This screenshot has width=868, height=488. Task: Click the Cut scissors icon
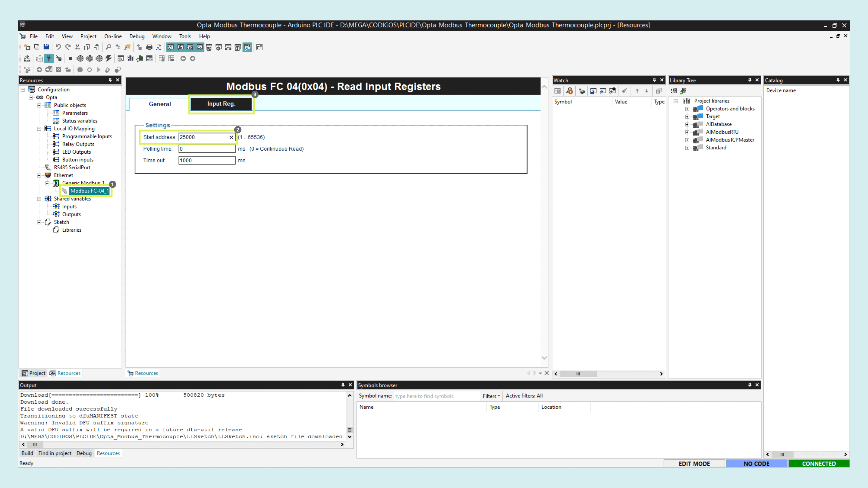coord(77,47)
